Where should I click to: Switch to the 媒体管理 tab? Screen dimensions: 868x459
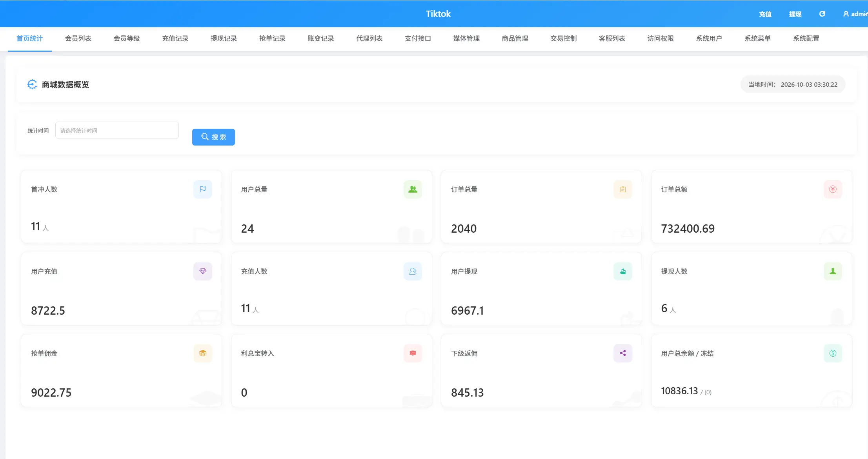[466, 38]
